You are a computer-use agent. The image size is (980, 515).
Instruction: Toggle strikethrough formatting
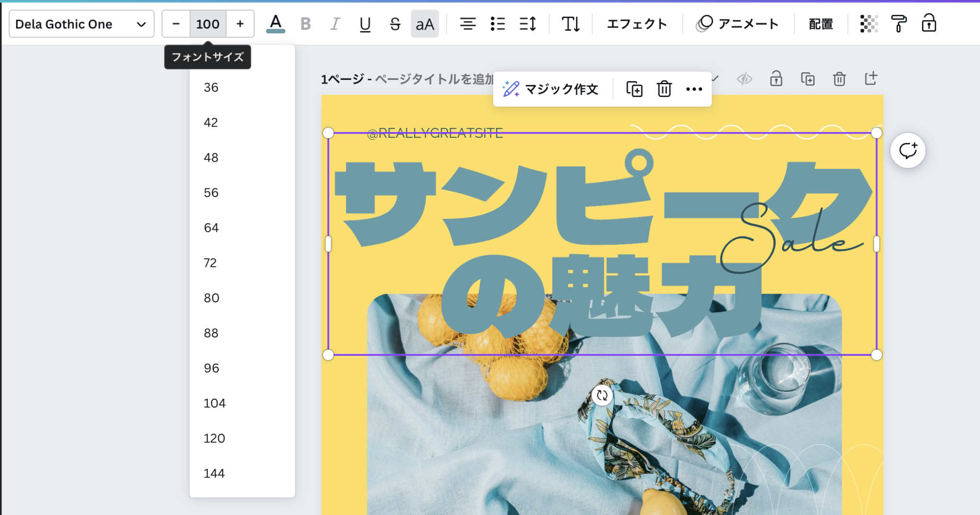(x=395, y=23)
